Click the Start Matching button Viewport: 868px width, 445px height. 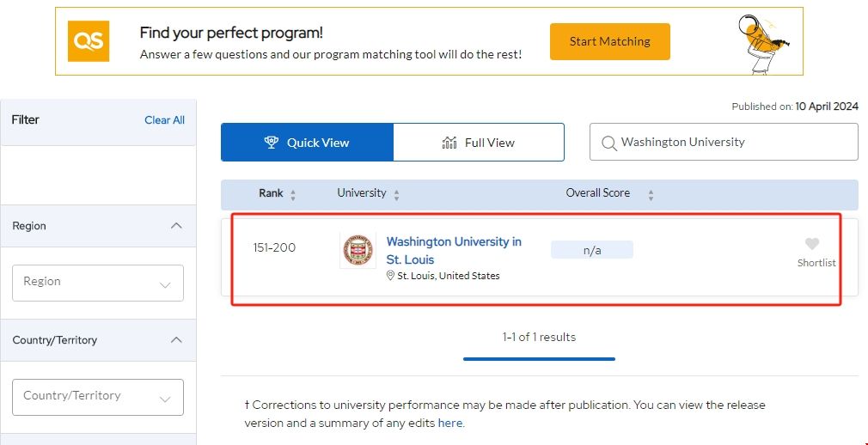(x=609, y=41)
